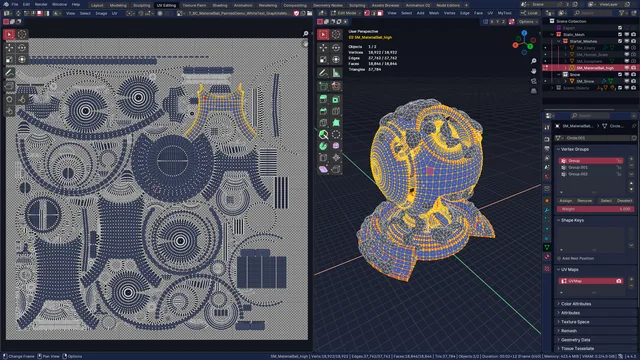Toggle Static_Mesh collection exclude checkbox
This screenshot has width=640, height=360.
tap(620, 35)
